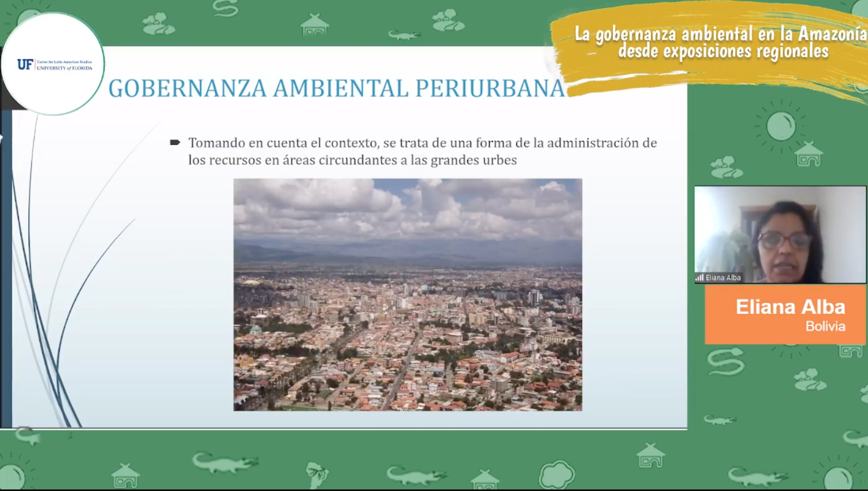Click the large 'Eliana Alba' orange name banner
Screen dimensions: 868x491
coord(790,307)
